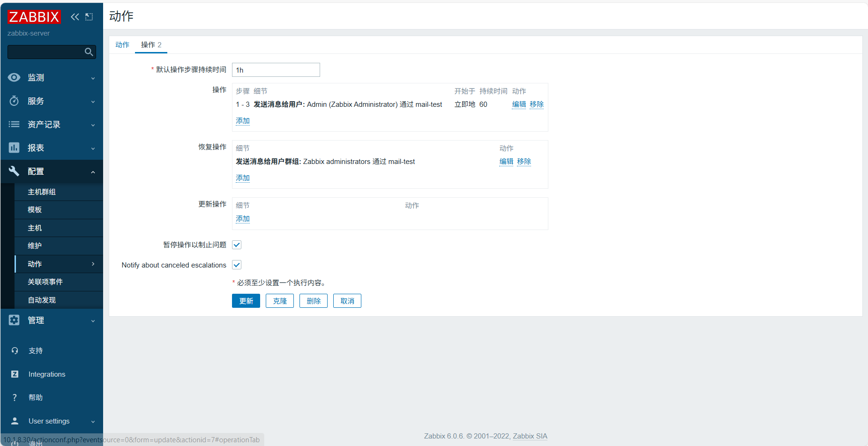The image size is (868, 446).
Task: Click the 克隆 button
Action: point(280,301)
